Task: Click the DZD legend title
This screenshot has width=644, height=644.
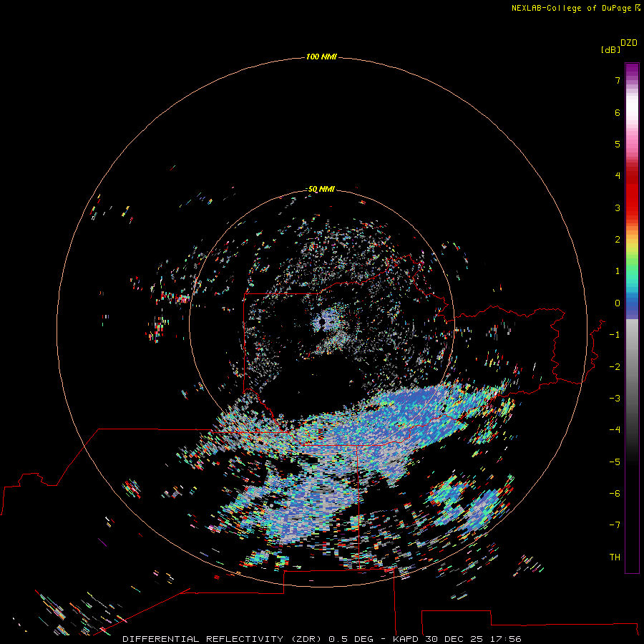Action: pos(629,43)
